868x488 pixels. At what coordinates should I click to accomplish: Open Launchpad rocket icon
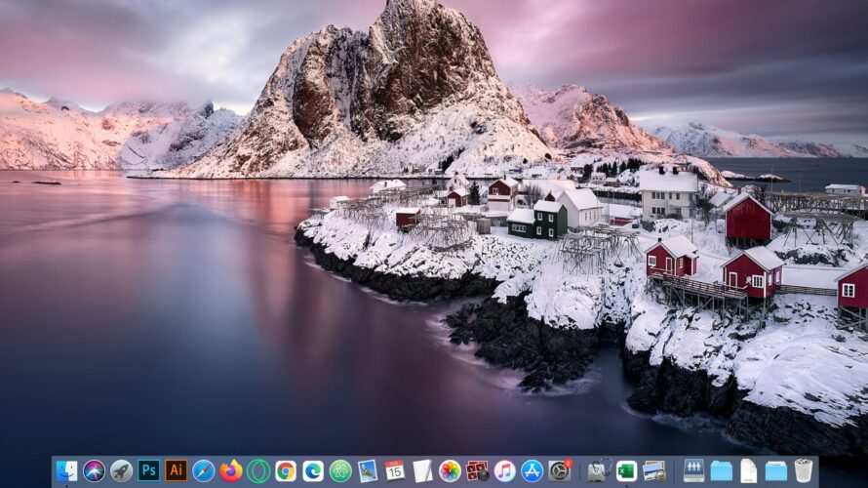[121, 470]
